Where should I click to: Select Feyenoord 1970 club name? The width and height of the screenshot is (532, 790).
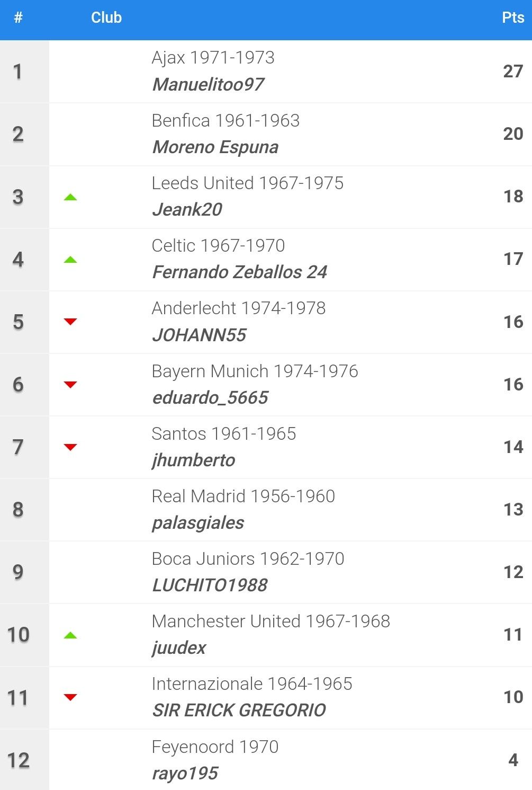215,747
